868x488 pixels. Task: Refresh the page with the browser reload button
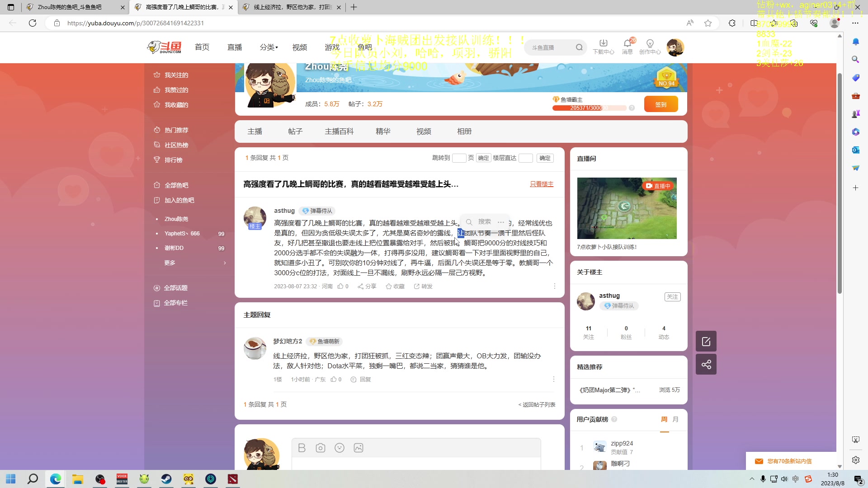(x=33, y=23)
